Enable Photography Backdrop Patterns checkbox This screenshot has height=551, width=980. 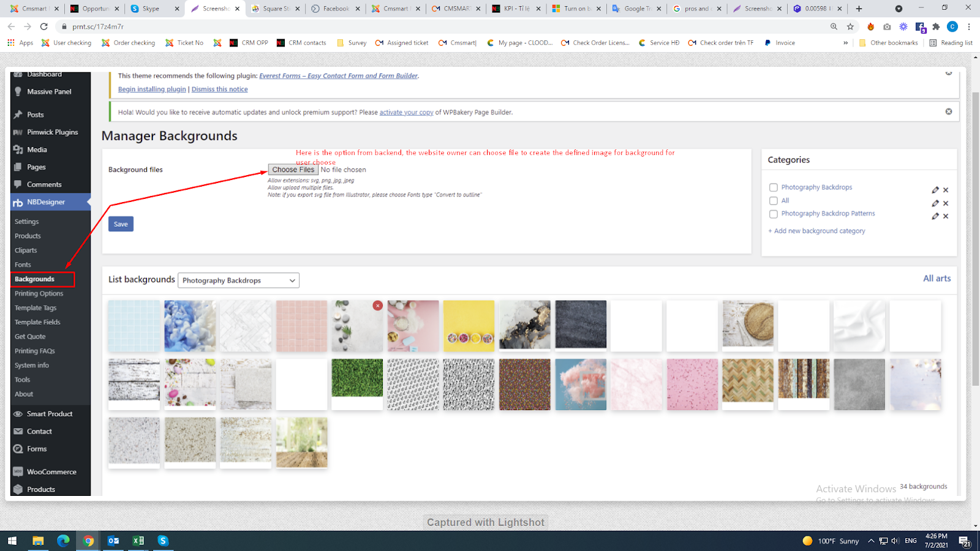(x=774, y=214)
